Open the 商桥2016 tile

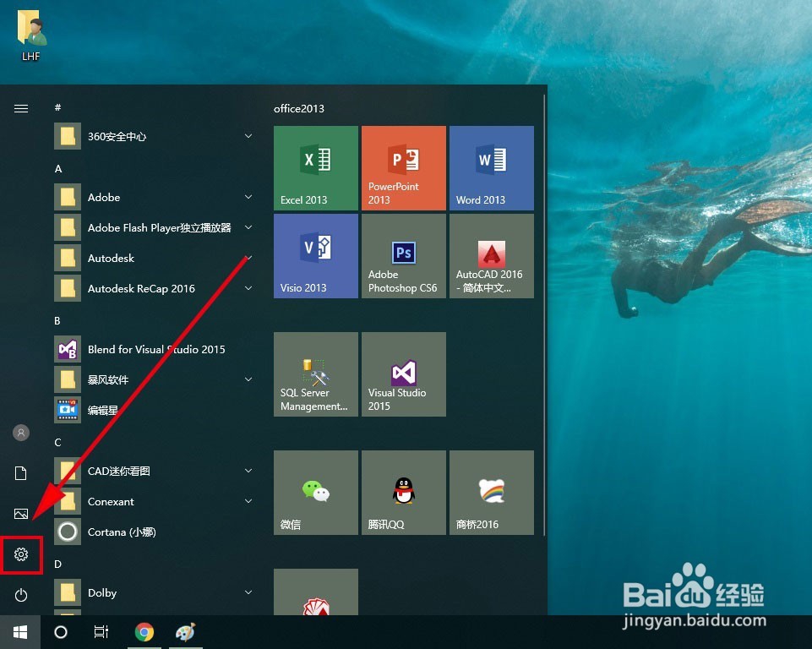491,492
